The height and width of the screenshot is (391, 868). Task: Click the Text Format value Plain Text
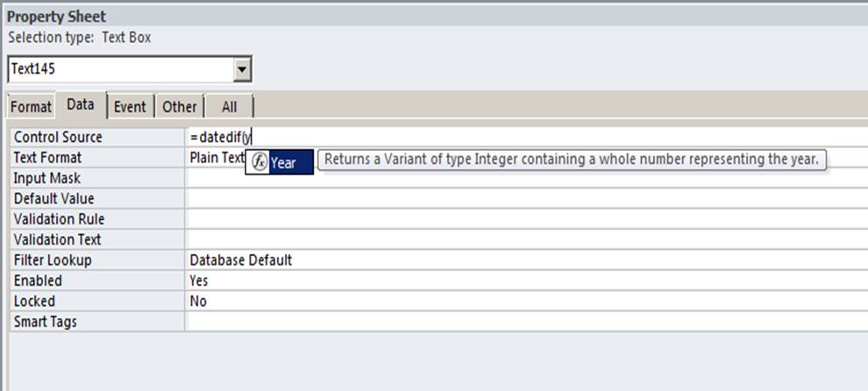point(216,157)
